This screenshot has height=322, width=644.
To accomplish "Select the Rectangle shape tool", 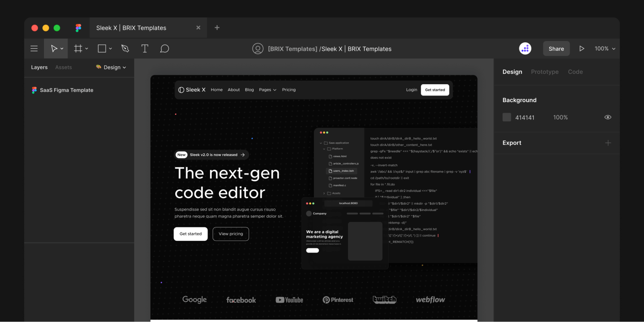I will (x=101, y=48).
